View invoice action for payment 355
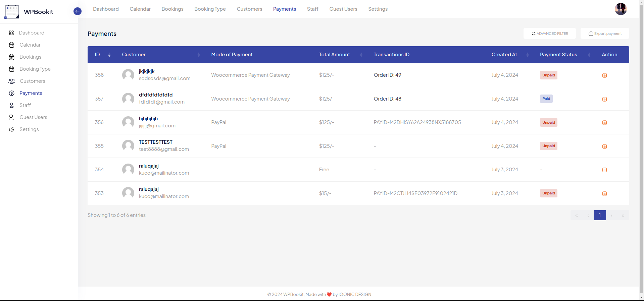644x301 pixels. 604,146
